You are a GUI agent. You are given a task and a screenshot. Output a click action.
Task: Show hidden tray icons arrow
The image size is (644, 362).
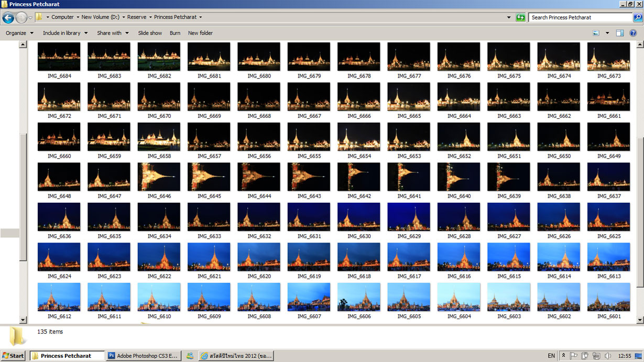point(564,356)
